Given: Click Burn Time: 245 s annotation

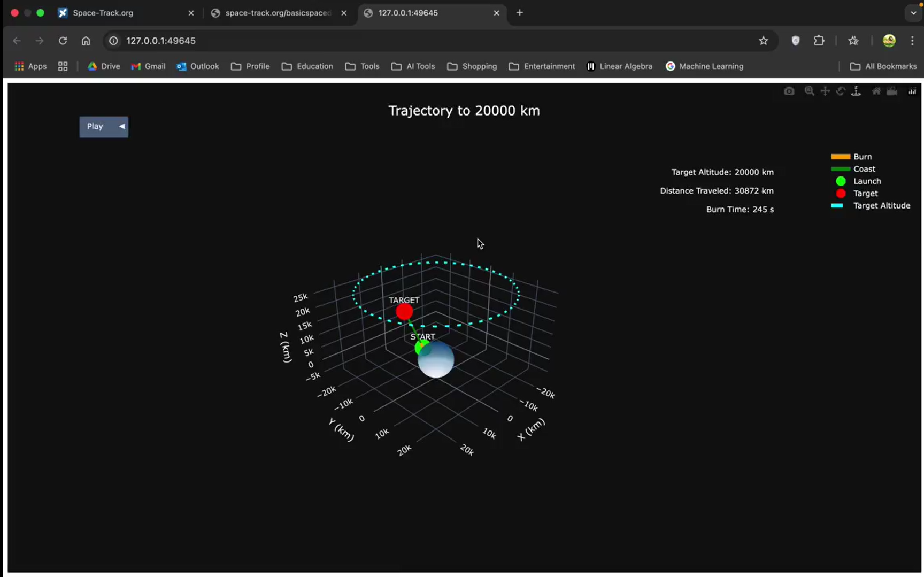Looking at the screenshot, I should coord(740,210).
